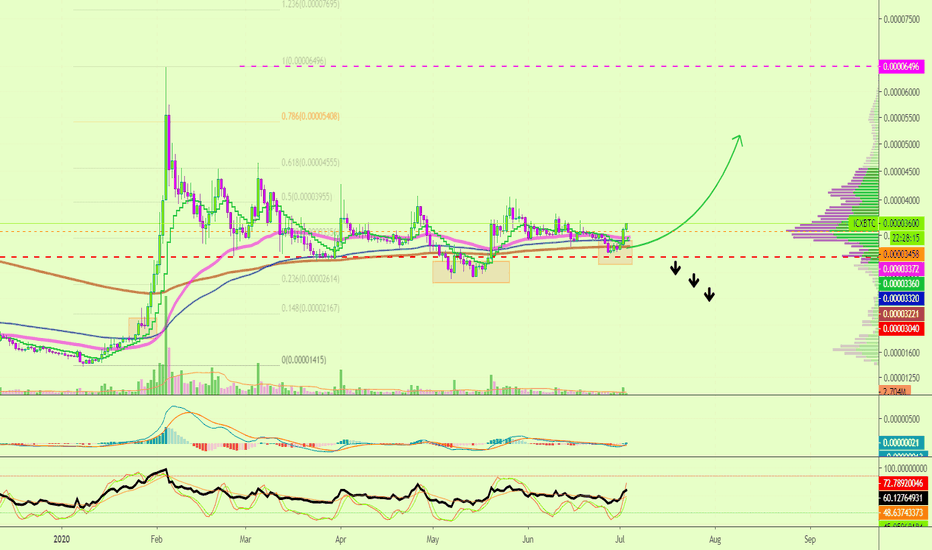The image size is (932, 550).
Task: Click the May label on time axis
Action: [433, 540]
